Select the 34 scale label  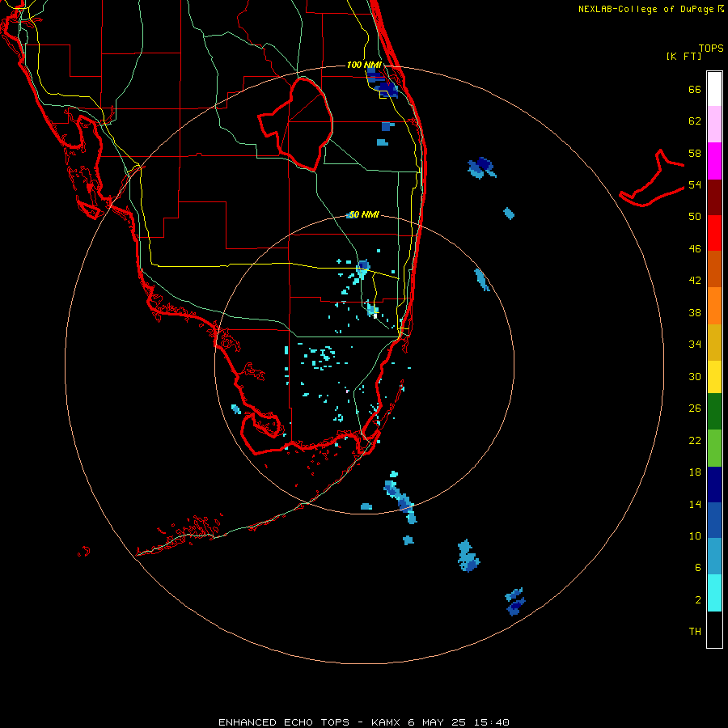point(695,345)
